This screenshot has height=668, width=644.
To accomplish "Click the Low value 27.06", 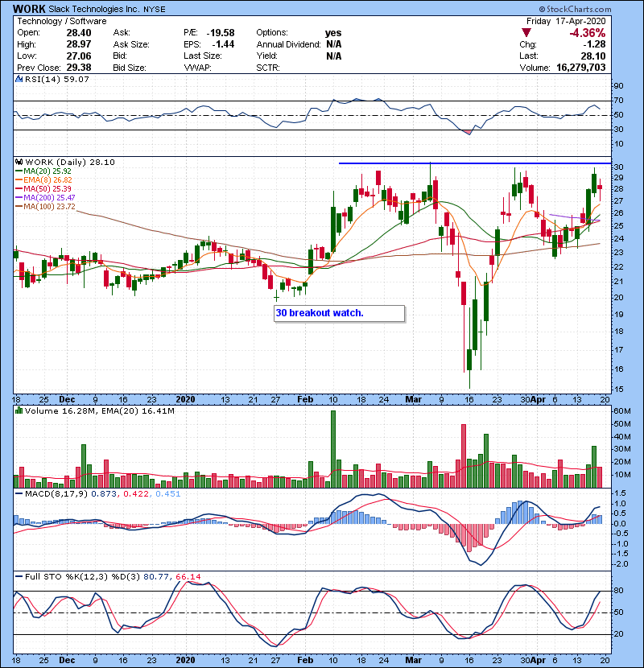I will pyautogui.click(x=79, y=56).
